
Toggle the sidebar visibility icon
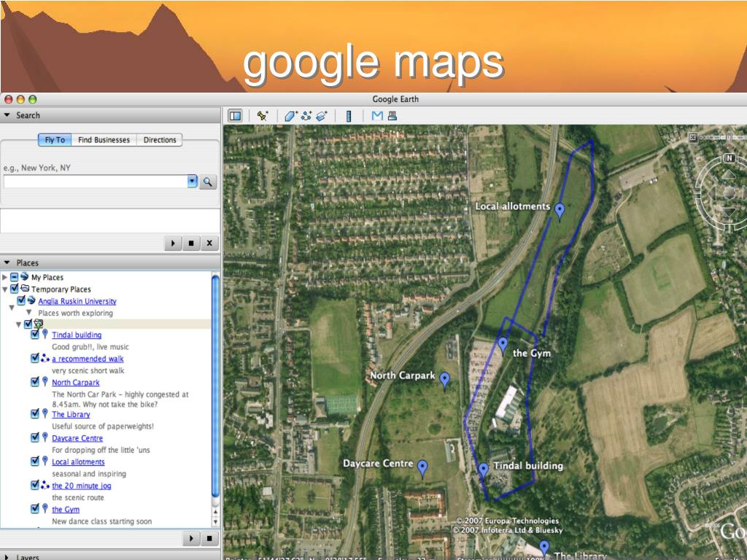[x=235, y=116]
